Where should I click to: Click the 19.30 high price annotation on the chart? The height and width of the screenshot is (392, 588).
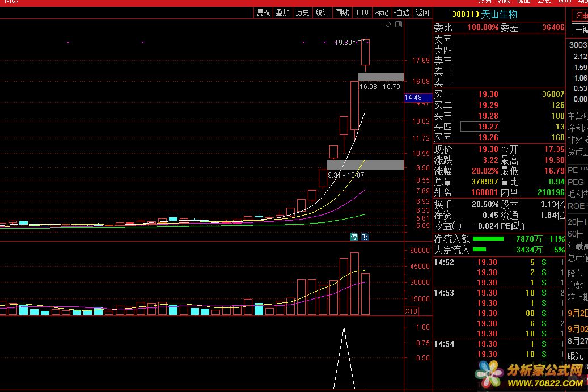point(343,43)
